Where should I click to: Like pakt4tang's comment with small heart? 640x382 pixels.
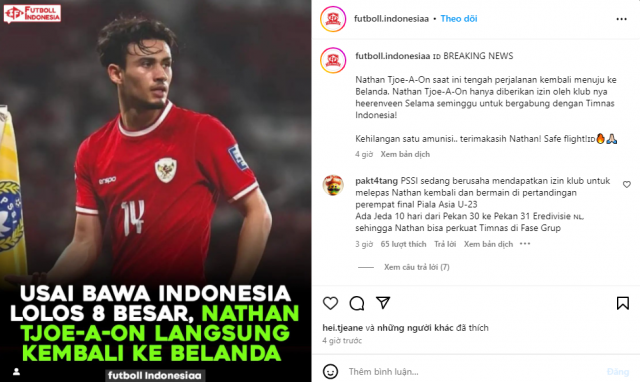627,184
